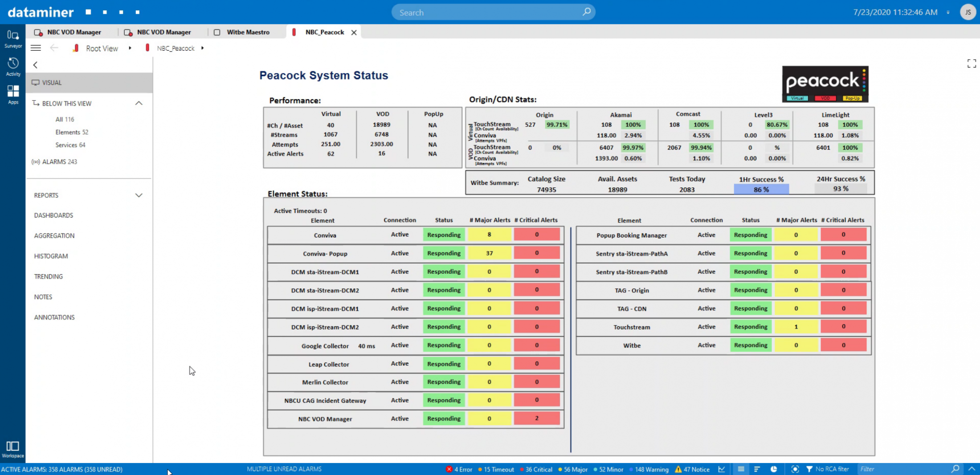Toggle fullscreen view icon
The height and width of the screenshot is (475, 980).
[x=972, y=64]
